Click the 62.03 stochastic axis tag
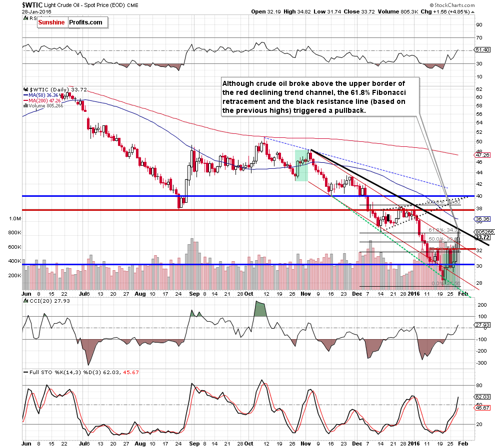 [482, 397]
